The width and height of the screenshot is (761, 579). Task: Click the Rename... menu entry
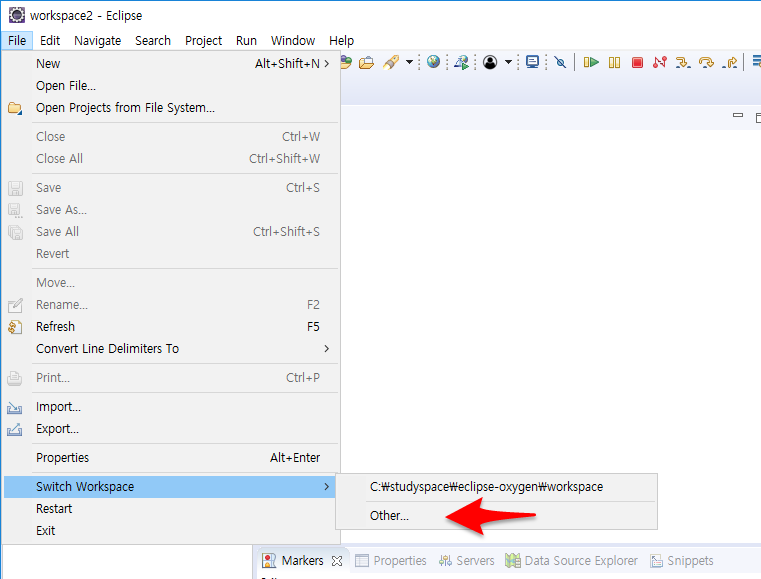click(170, 305)
